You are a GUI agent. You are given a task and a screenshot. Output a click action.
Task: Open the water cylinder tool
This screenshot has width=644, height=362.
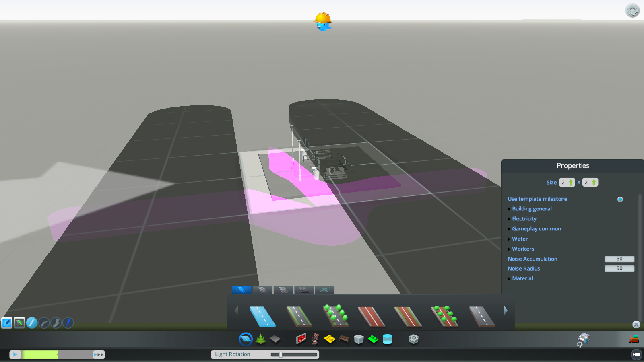tap(387, 339)
